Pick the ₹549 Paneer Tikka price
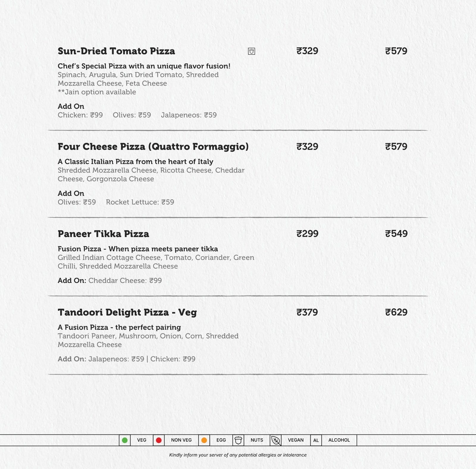The height and width of the screenshot is (469, 476). pyautogui.click(x=396, y=234)
